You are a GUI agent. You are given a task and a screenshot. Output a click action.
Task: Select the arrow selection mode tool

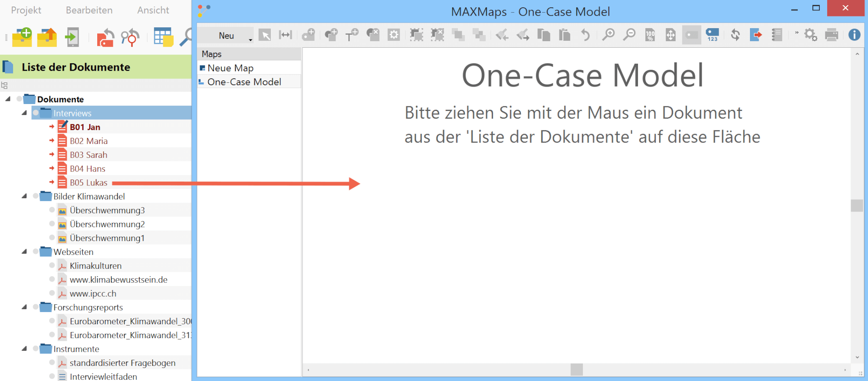pyautogui.click(x=265, y=35)
